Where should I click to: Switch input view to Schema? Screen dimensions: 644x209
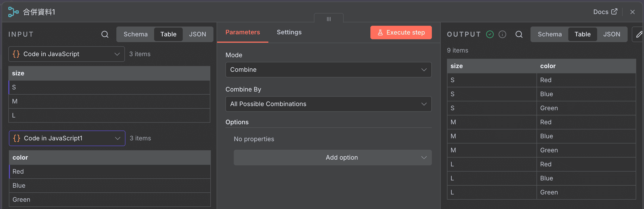pos(136,34)
